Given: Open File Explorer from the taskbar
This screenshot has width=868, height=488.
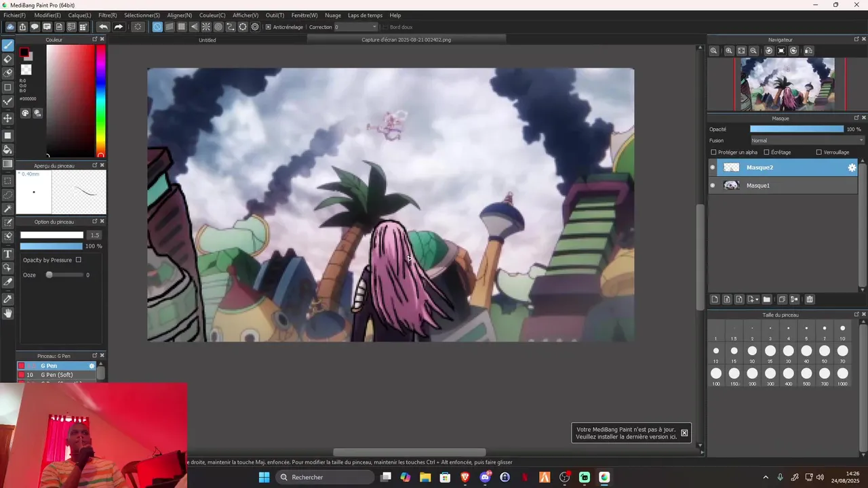Looking at the screenshot, I should [425, 477].
